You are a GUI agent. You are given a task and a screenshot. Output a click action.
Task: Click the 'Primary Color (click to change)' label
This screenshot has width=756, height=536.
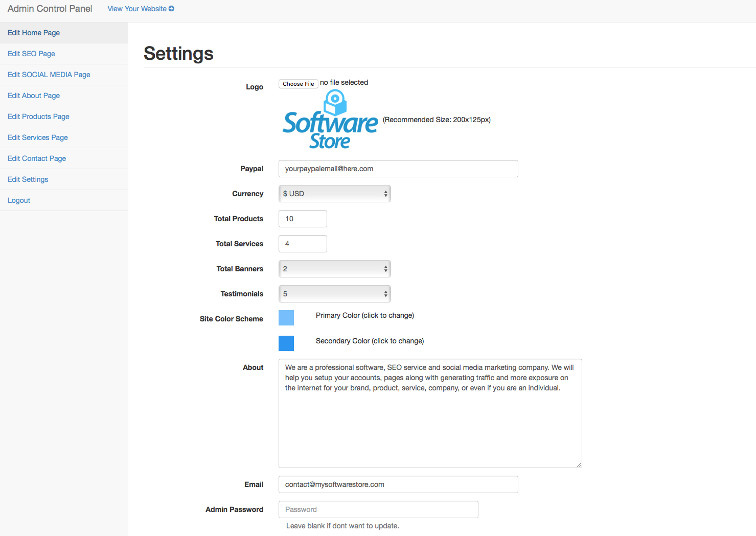point(365,315)
